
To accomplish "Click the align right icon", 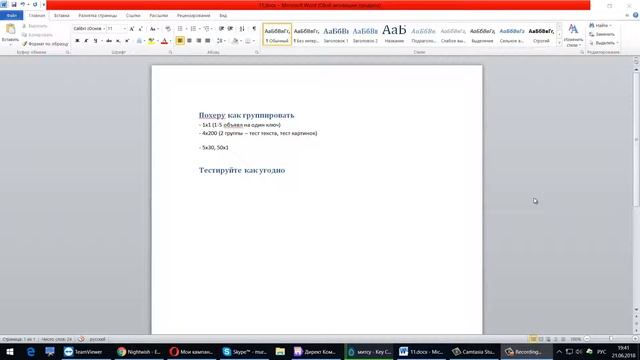I will [x=198, y=41].
